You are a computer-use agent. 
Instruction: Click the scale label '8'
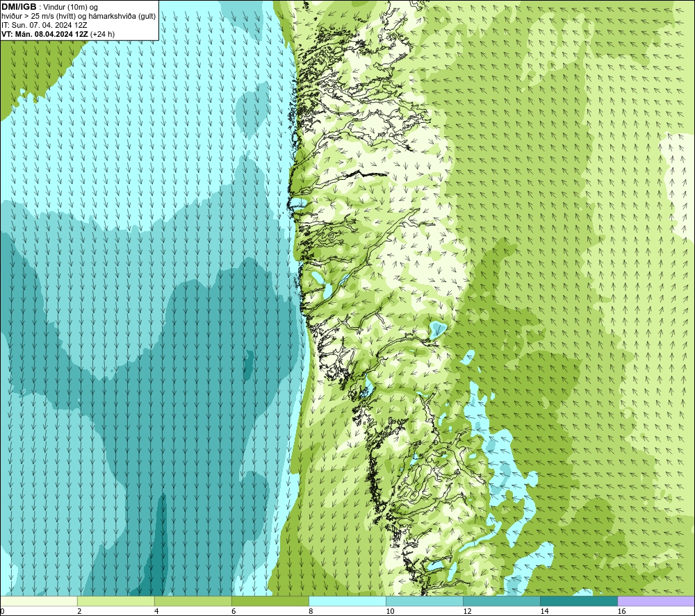coord(311,611)
